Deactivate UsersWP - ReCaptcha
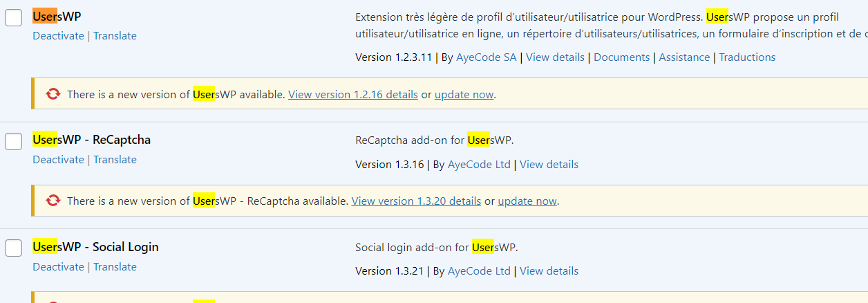This screenshot has width=868, height=303. pos(58,160)
